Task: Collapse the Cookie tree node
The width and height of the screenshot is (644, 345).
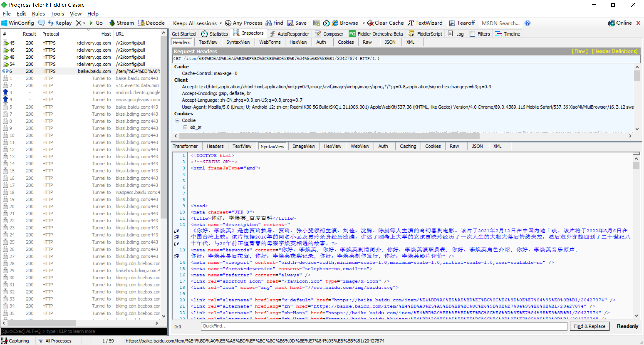Action: (177, 120)
